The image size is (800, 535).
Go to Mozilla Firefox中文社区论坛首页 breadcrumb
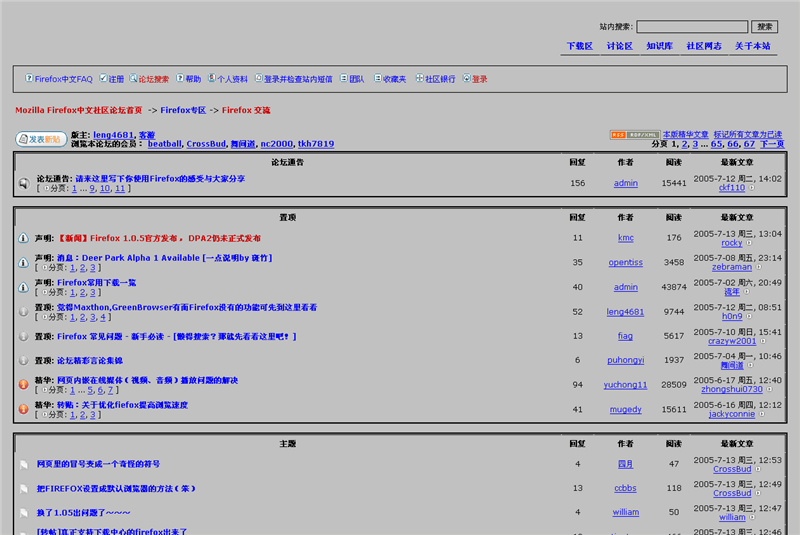pyautogui.click(x=79, y=110)
